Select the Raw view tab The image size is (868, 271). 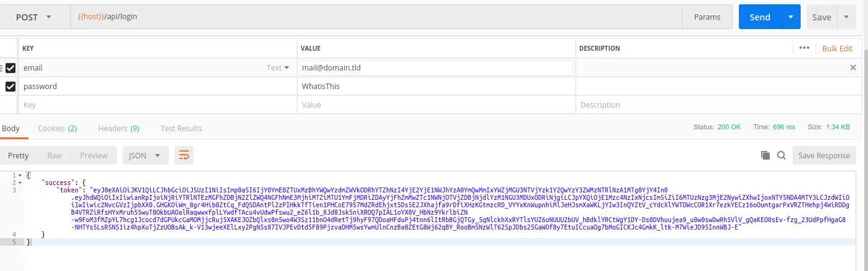tap(54, 155)
